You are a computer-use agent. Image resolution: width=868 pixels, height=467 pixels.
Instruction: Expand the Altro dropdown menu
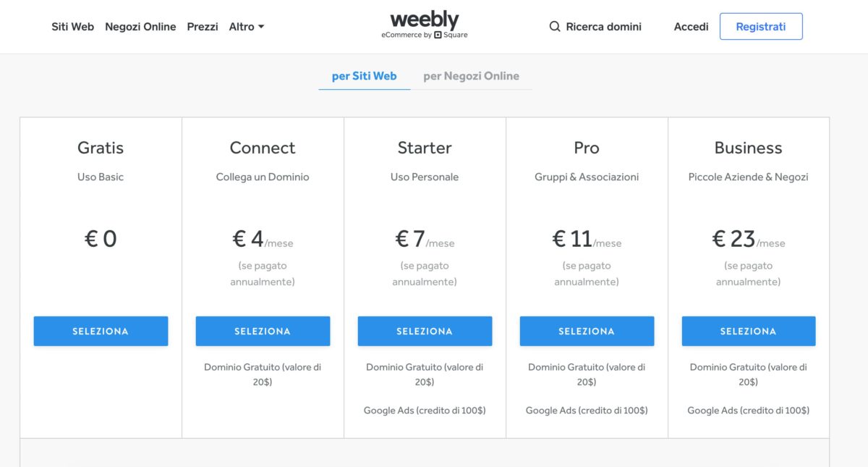(247, 27)
